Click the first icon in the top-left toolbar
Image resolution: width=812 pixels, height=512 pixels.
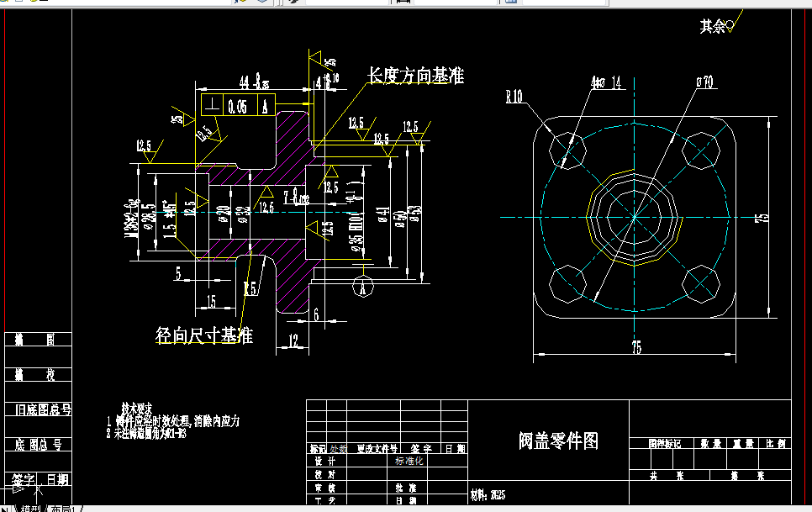(7, 3)
